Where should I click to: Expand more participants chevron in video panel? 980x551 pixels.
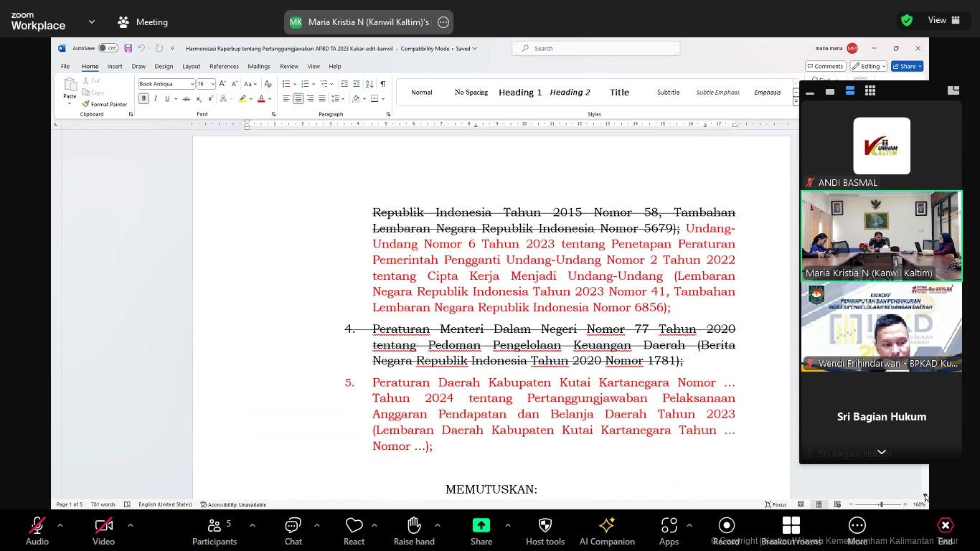pyautogui.click(x=881, y=452)
